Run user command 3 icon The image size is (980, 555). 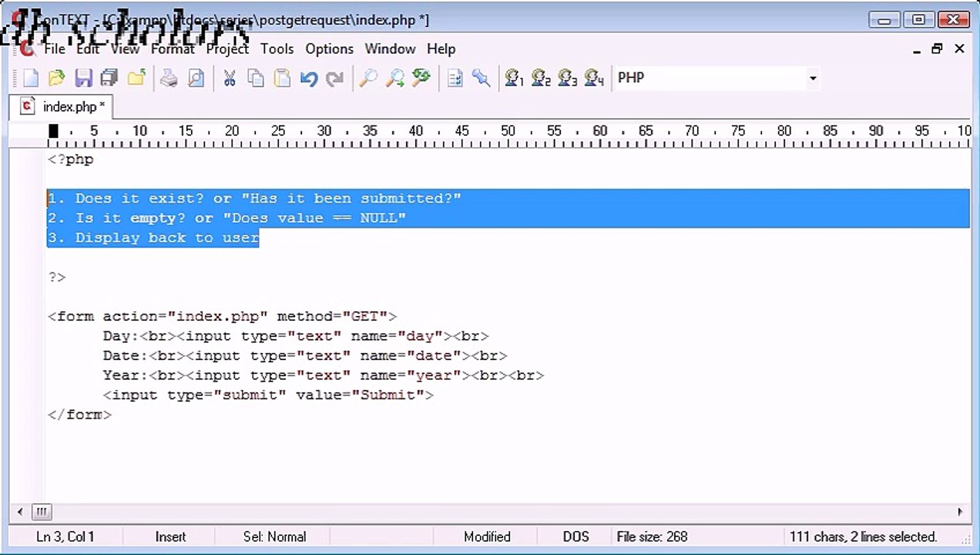[567, 78]
